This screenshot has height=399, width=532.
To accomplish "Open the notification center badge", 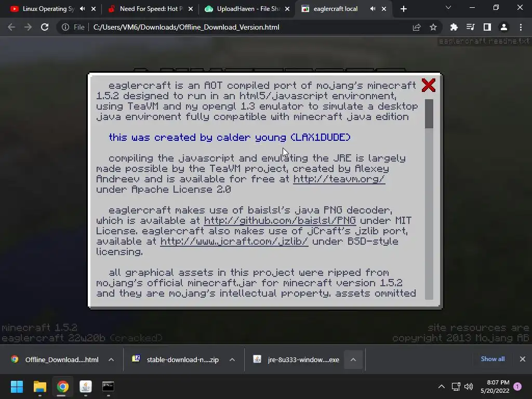I will [517, 387].
